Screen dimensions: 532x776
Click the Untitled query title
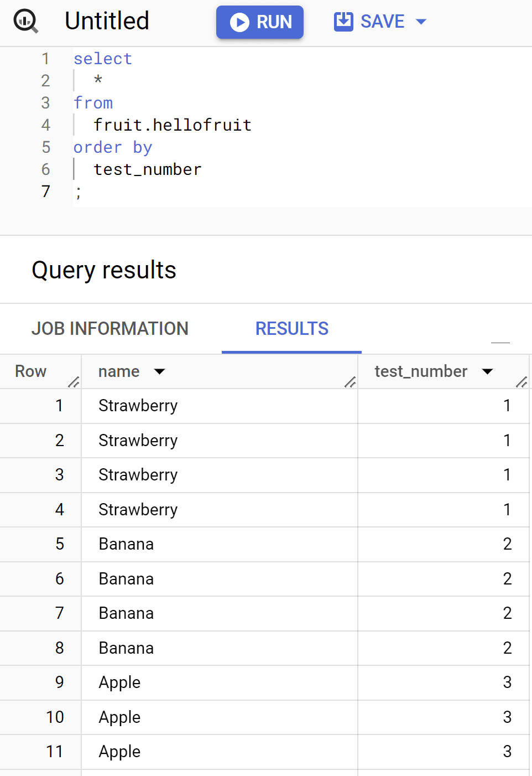pyautogui.click(x=107, y=21)
